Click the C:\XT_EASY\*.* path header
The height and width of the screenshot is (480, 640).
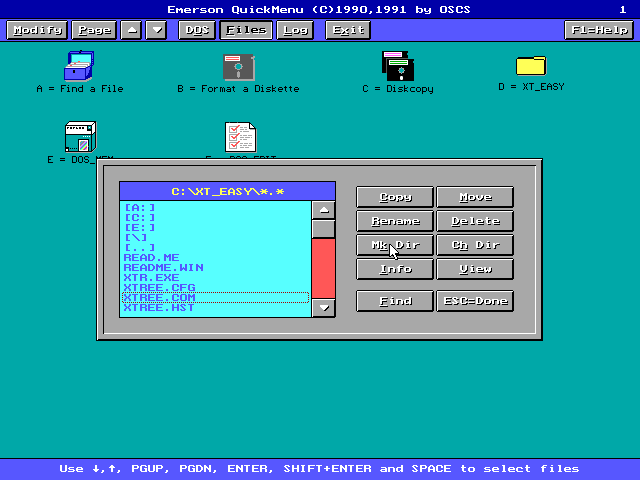pos(228,191)
